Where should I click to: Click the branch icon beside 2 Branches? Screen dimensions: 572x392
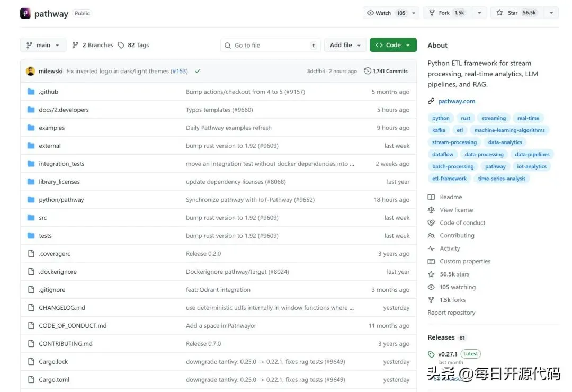(76, 45)
